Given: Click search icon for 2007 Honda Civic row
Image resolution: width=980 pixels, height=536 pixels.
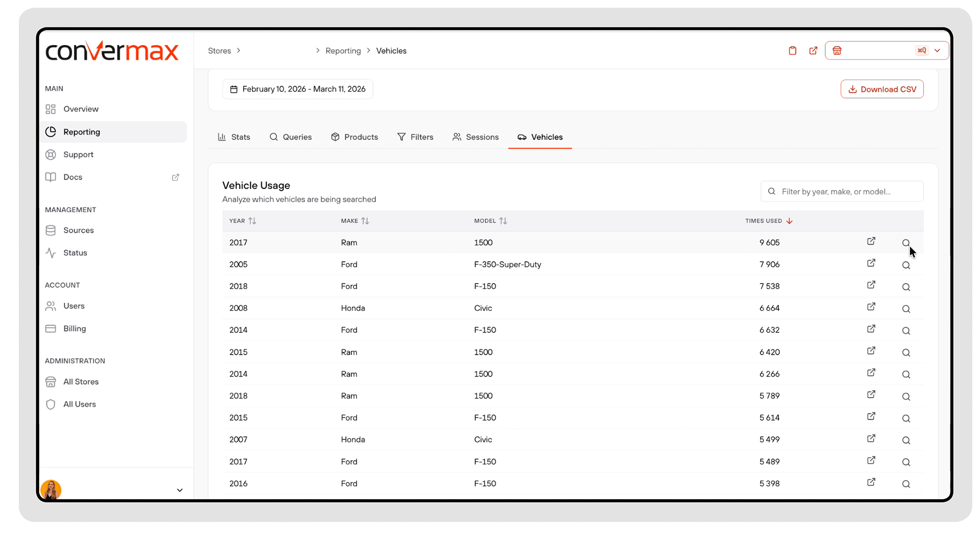Looking at the screenshot, I should coord(906,440).
